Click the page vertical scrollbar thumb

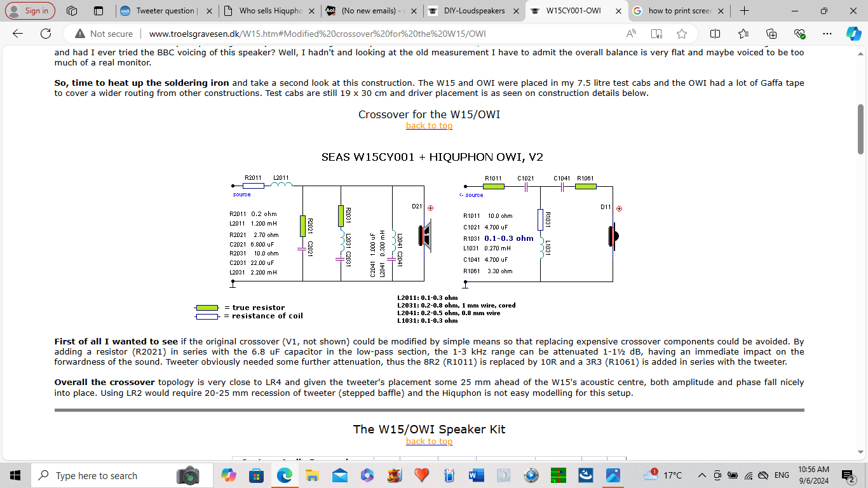(x=861, y=129)
